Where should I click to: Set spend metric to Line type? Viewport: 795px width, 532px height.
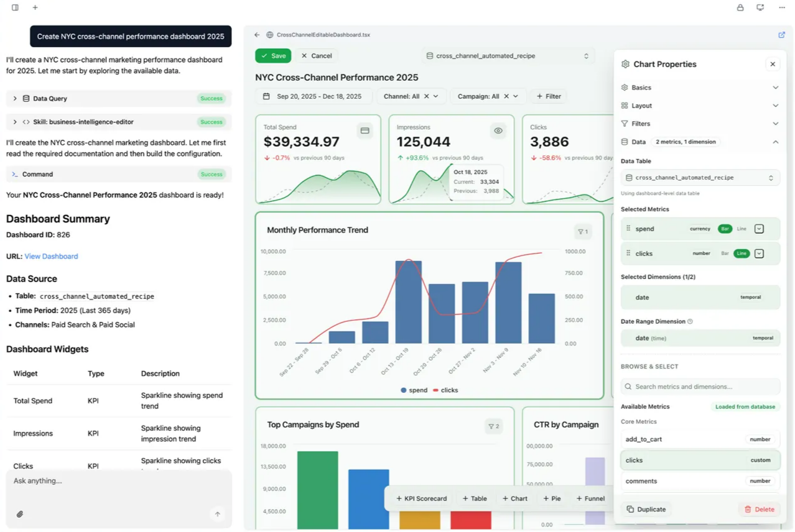point(742,229)
